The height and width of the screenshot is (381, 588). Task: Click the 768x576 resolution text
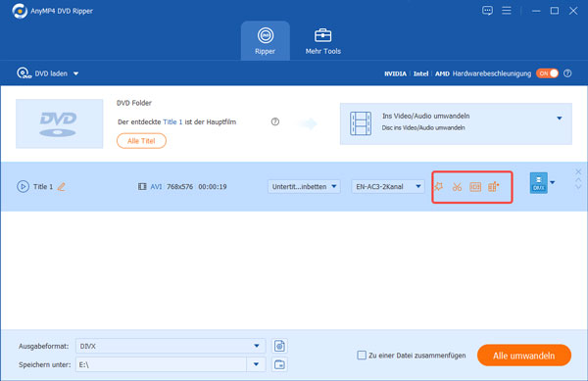click(180, 186)
